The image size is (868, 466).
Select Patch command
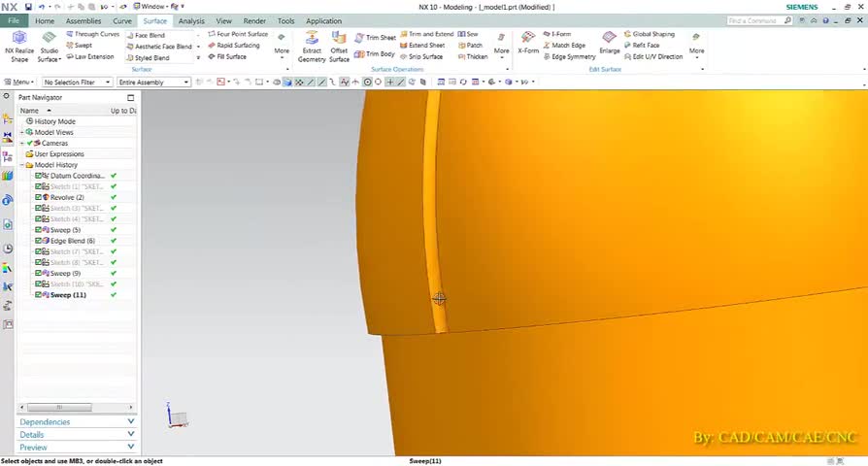pos(471,46)
